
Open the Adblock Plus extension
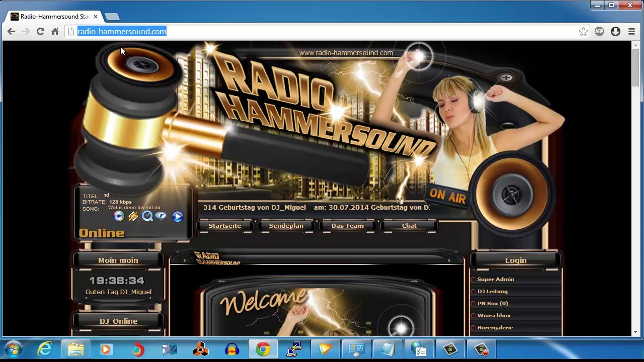(x=599, y=32)
